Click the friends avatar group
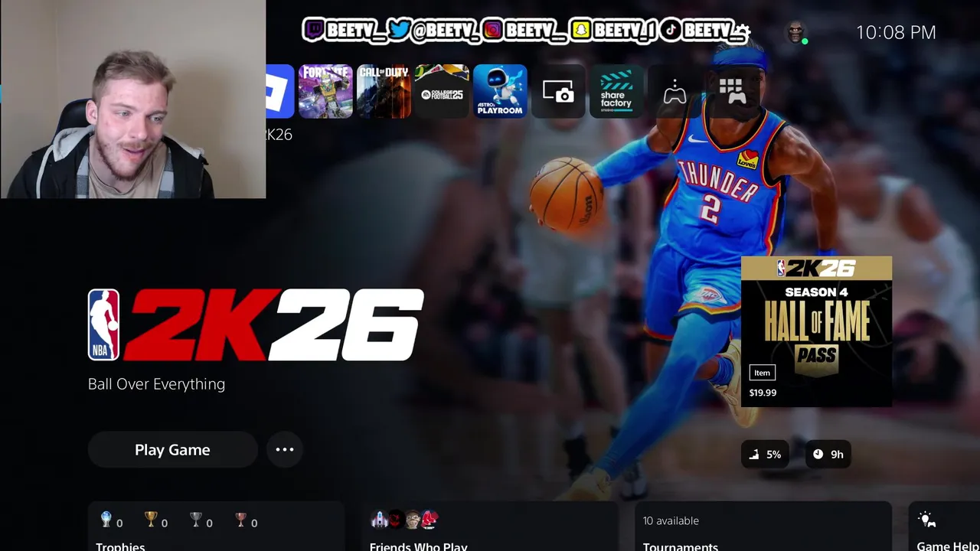The image size is (980, 551). point(404,520)
